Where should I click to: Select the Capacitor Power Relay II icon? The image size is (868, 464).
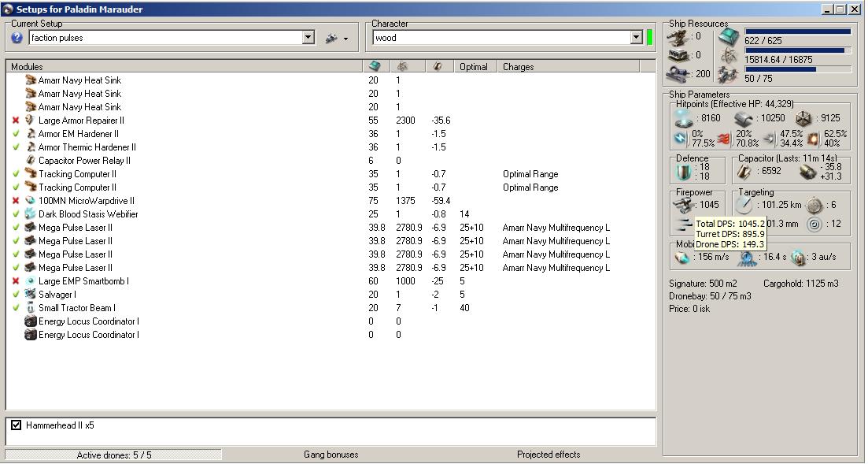31,160
